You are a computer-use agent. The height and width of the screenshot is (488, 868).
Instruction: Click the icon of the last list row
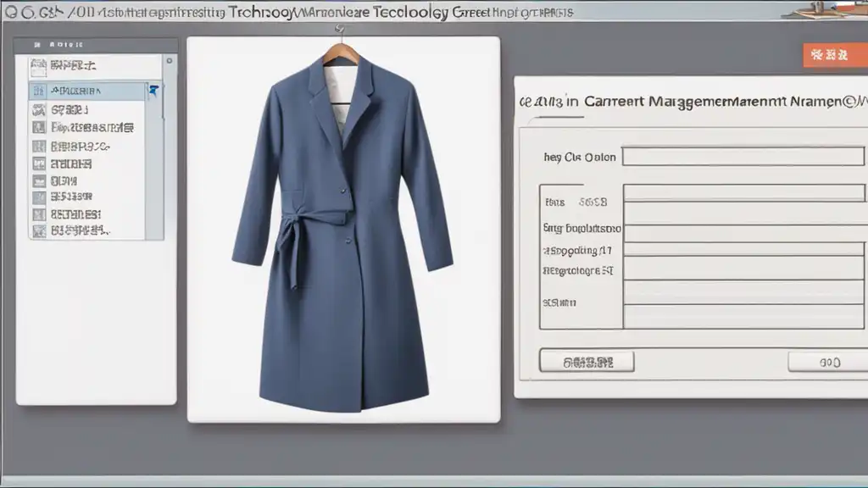click(x=38, y=230)
